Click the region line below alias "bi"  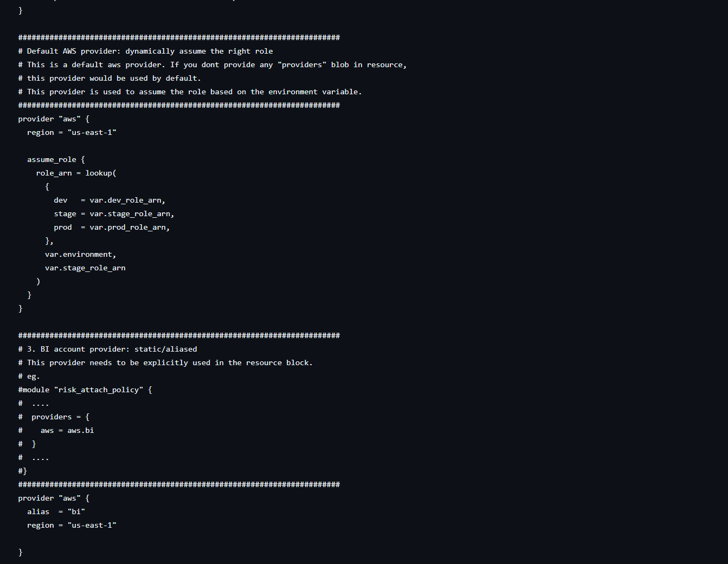[72, 526]
